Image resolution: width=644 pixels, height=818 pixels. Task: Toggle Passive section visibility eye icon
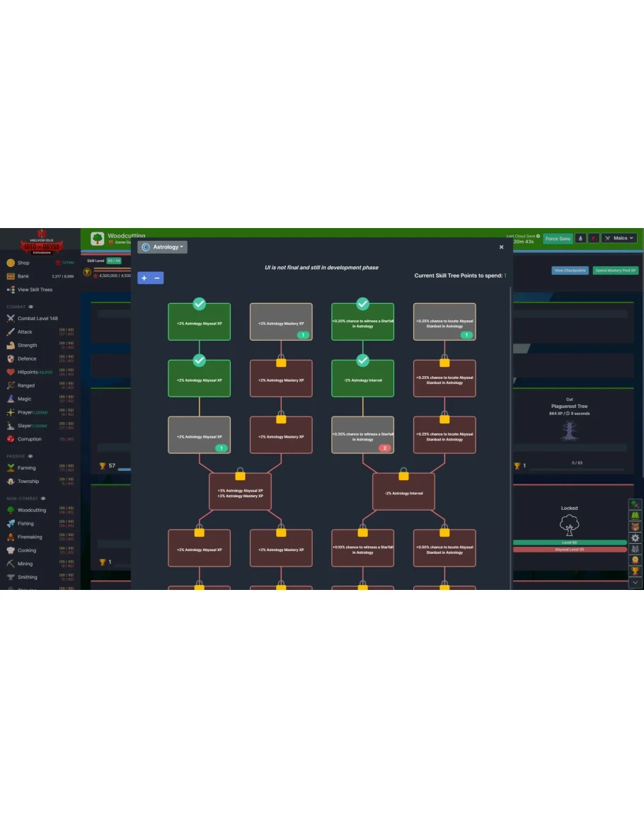(x=30, y=456)
